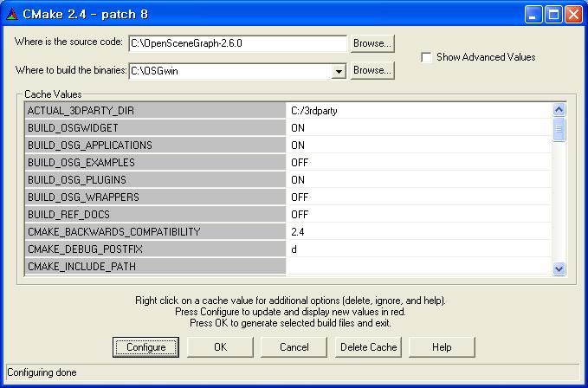Screen dimensions: 588x388
Task: Close the CMake window
Action: click(574, 15)
